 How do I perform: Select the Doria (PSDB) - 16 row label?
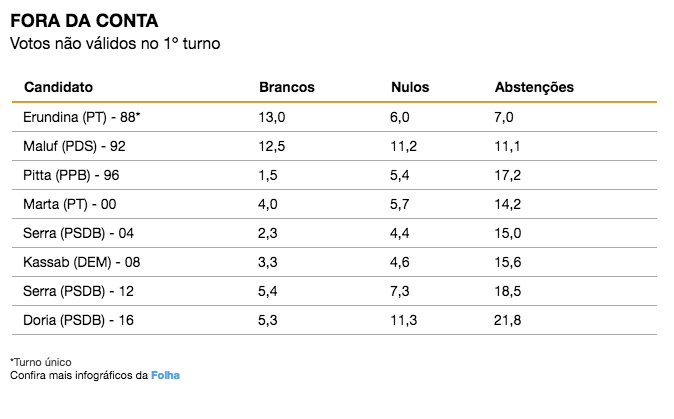[x=76, y=320]
